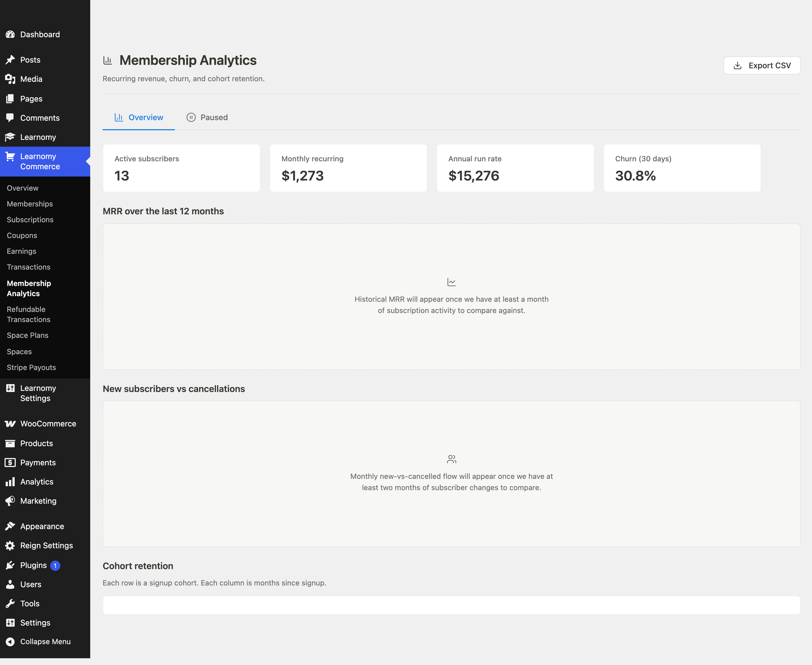This screenshot has width=812, height=665.
Task: Open the Coupons submenu item
Action: [x=22, y=235]
